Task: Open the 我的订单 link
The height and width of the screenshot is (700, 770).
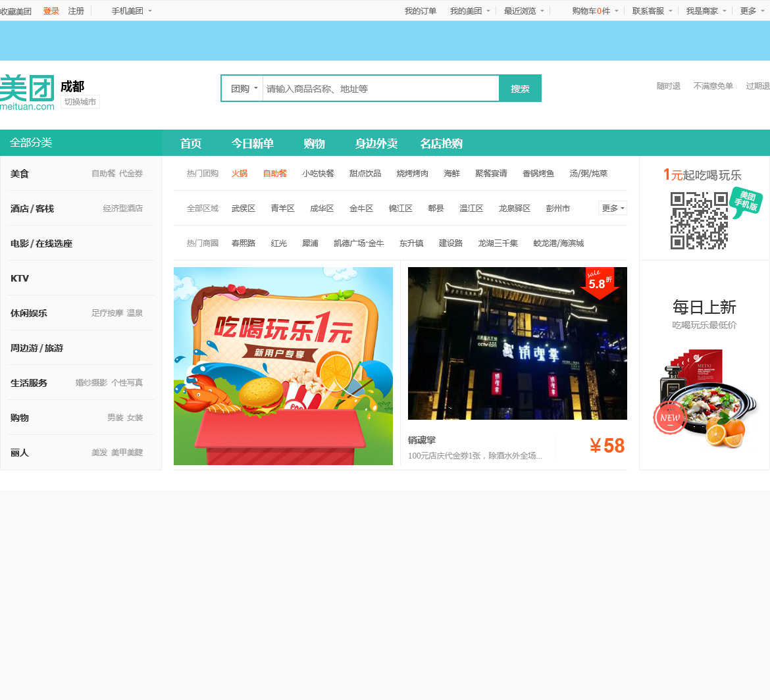Action: coord(421,11)
